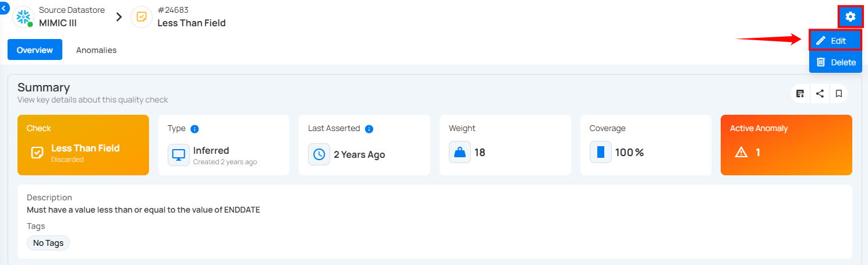Click the share icon in Summary
868x265 pixels.
coord(820,93)
